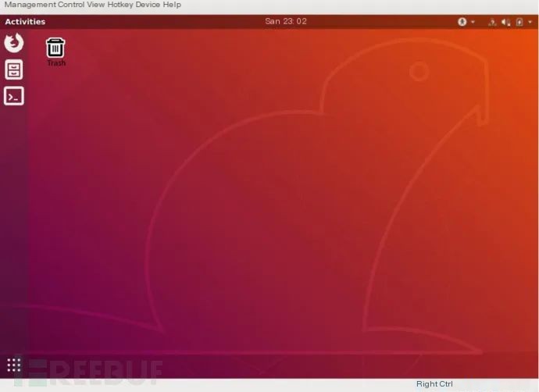Open the clock and calendar panel

tap(286, 21)
